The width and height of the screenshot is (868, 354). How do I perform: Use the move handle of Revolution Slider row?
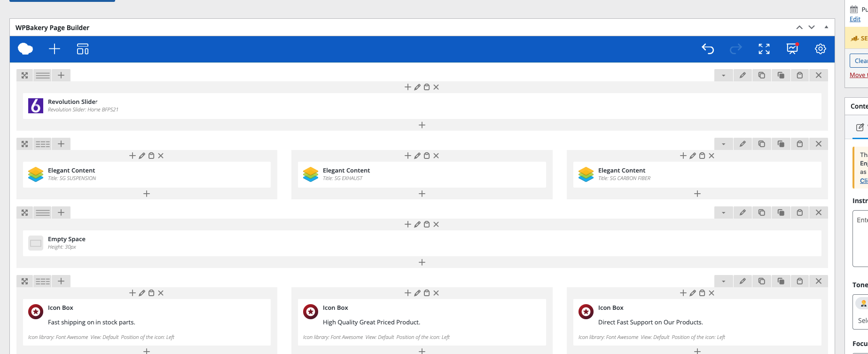[x=25, y=75]
